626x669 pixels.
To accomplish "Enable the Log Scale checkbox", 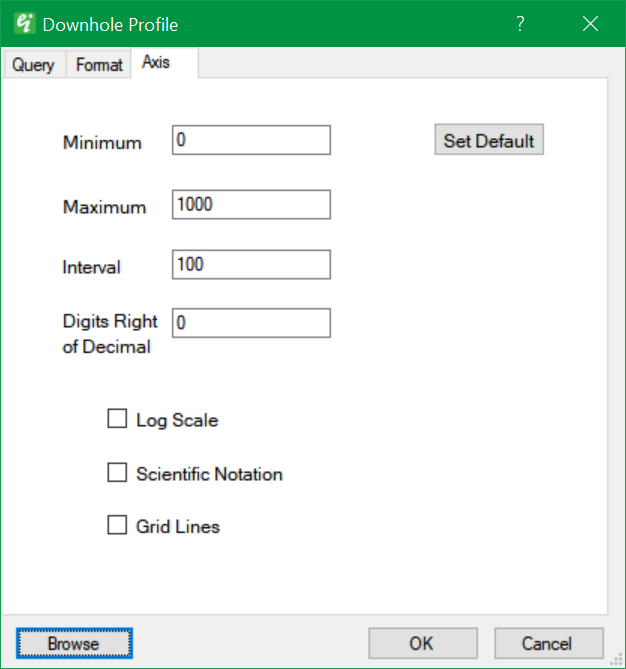I will (x=117, y=419).
